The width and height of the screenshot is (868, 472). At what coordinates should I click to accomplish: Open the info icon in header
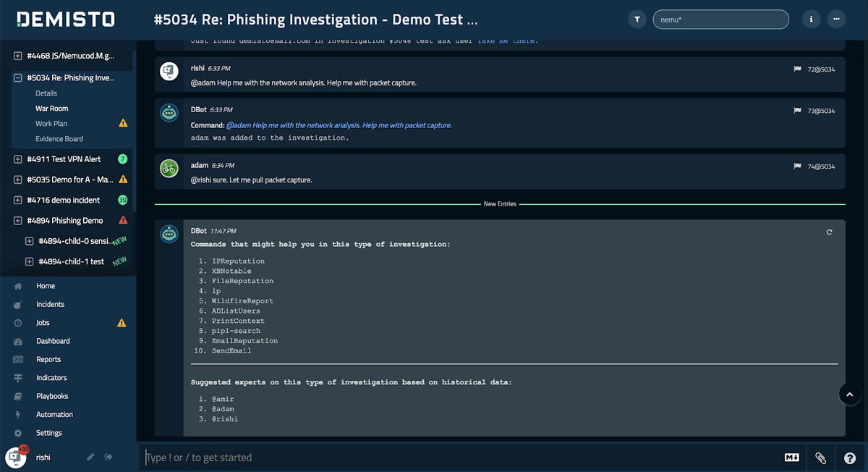tap(811, 20)
